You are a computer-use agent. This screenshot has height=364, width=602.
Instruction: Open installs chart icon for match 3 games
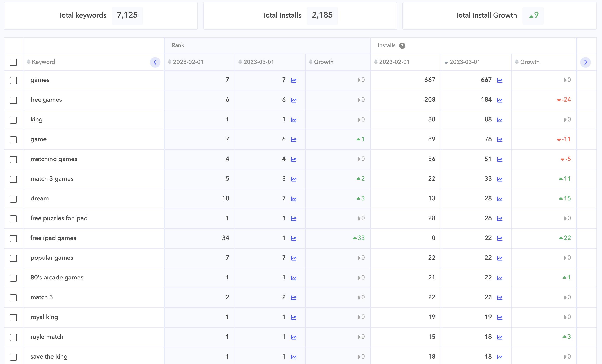[500, 179]
